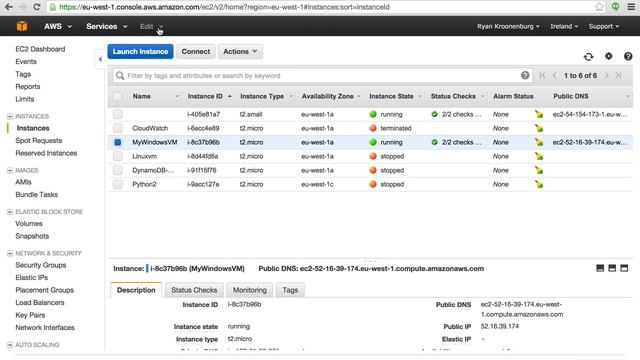Switch to the Tags tab
Screen dimensions: 640x360
(290, 290)
